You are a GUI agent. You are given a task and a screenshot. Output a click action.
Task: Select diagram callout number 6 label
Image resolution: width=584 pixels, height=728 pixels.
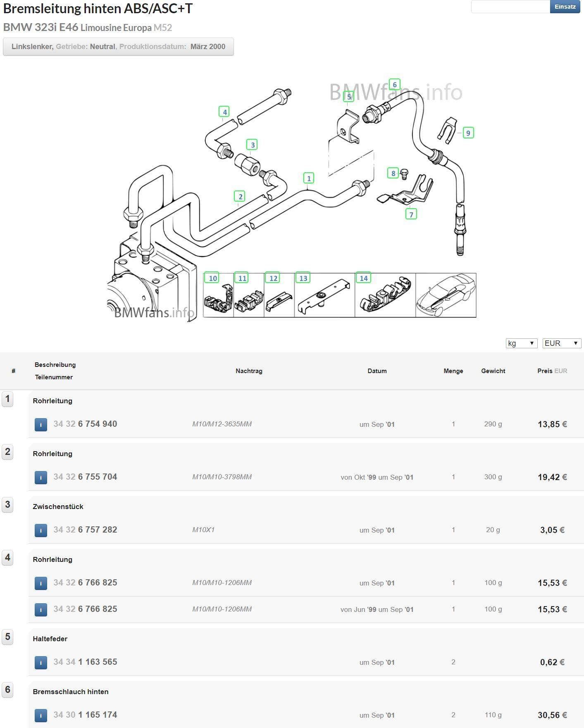click(394, 84)
